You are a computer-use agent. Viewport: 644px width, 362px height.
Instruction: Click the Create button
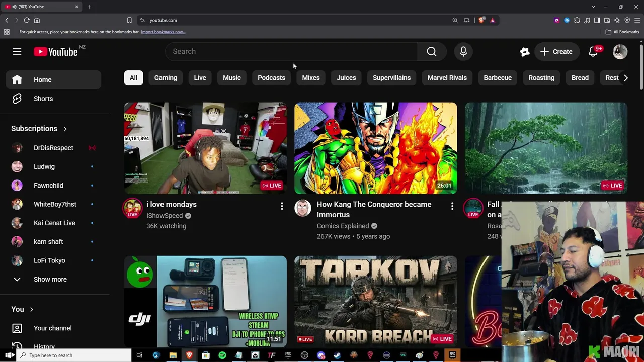[556, 51]
